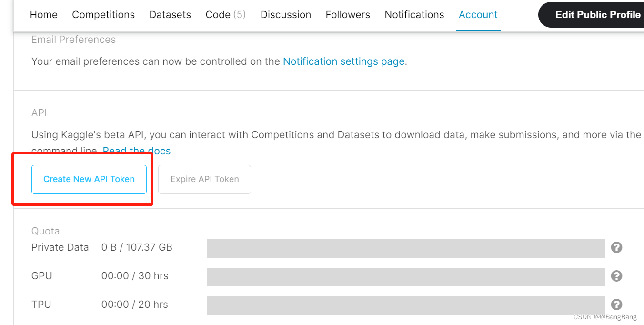Select the Discussion tab

coord(286,15)
